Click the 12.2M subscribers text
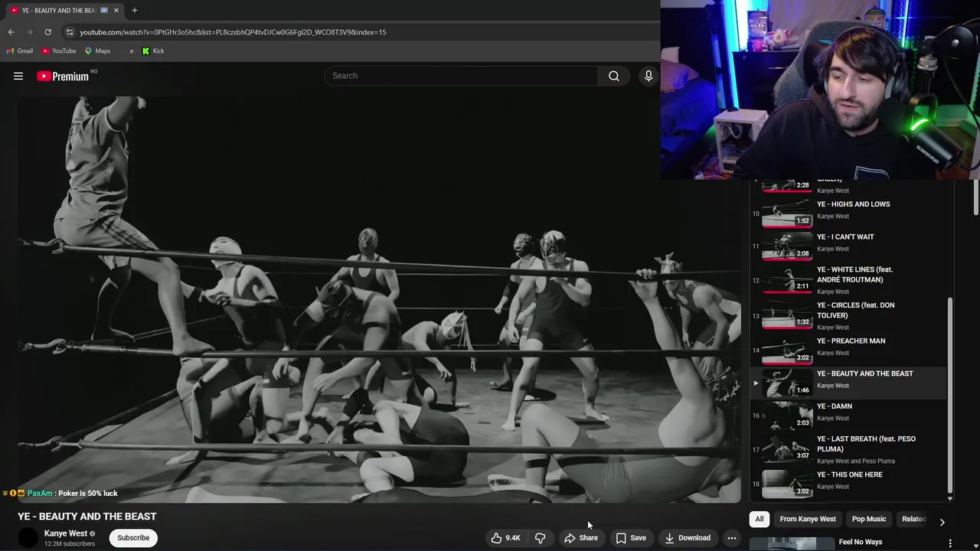This screenshot has height=551, width=980. (70, 544)
